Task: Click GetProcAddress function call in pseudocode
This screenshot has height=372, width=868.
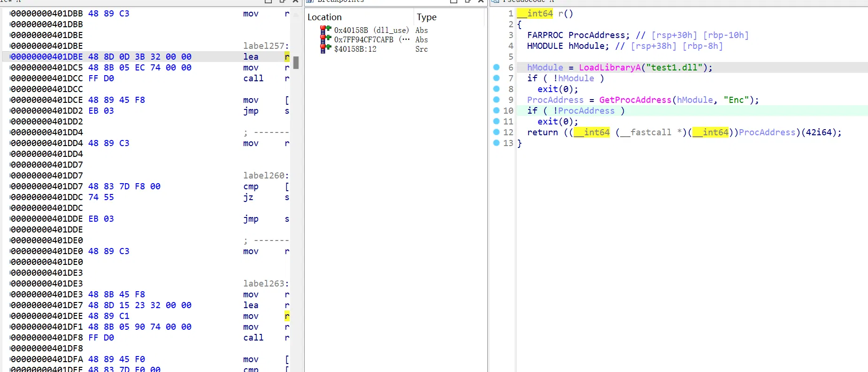Action: point(635,100)
